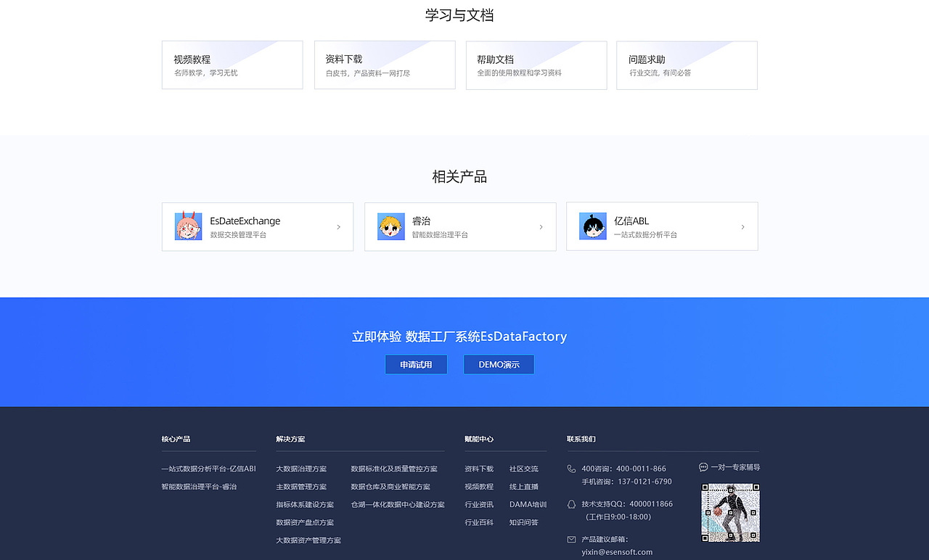
Task: Click the 资料下载 card
Action: click(384, 65)
